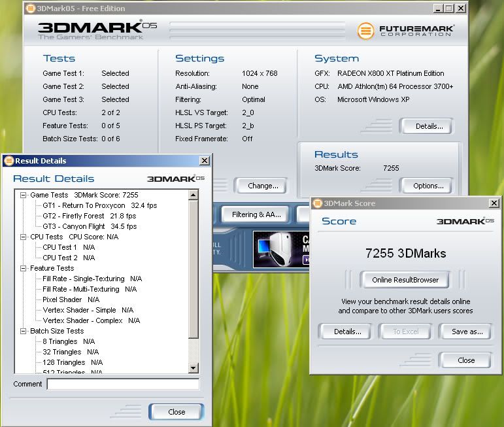Click the X on 3DMark Score title bar

tap(494, 203)
